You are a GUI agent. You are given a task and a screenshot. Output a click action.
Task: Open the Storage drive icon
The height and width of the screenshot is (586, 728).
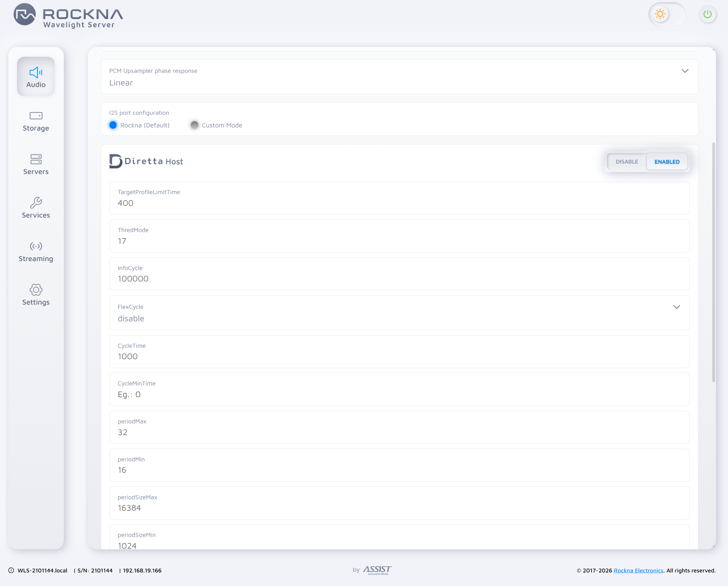tap(36, 116)
